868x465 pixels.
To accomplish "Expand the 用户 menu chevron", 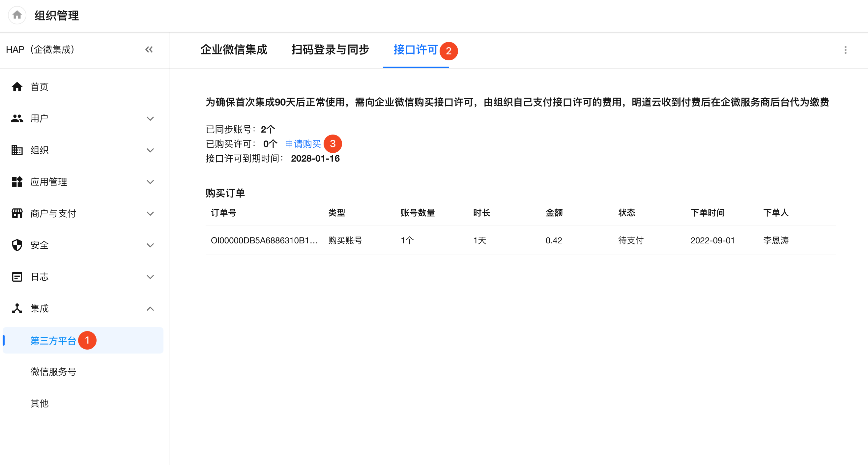I will tap(150, 118).
